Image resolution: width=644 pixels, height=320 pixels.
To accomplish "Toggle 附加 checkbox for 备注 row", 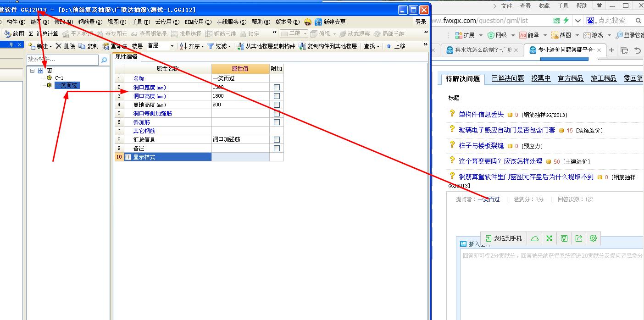I will [x=277, y=148].
